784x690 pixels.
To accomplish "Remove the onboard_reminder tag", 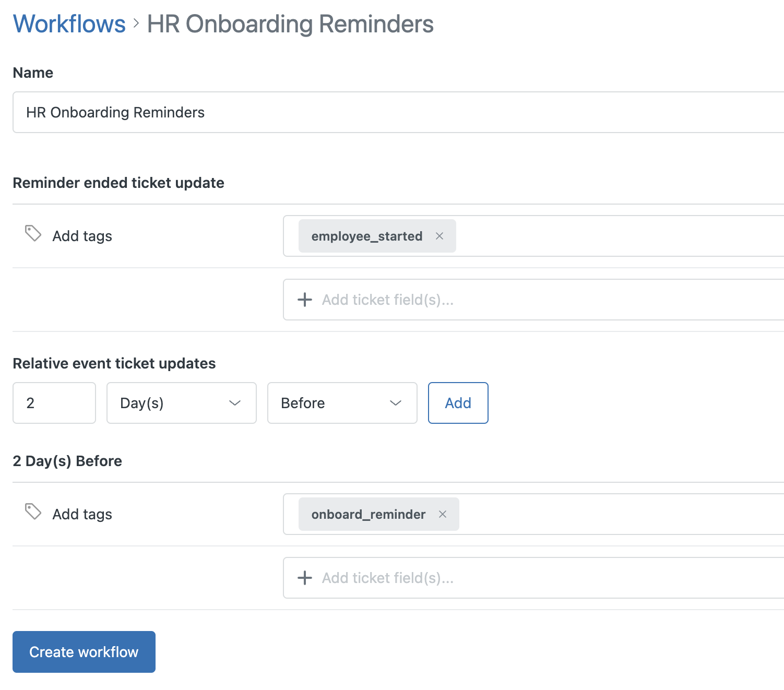I will [443, 514].
